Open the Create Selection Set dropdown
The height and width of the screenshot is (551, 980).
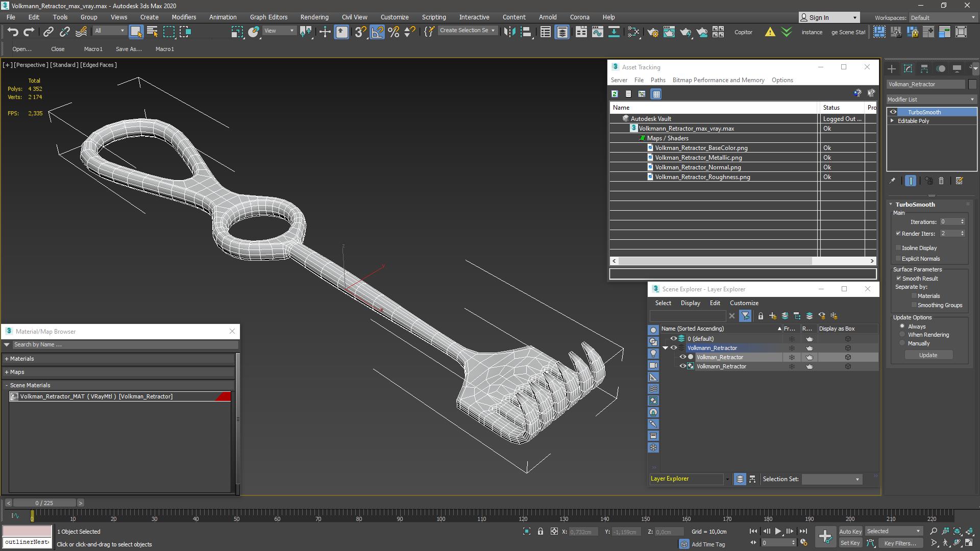[x=468, y=31]
